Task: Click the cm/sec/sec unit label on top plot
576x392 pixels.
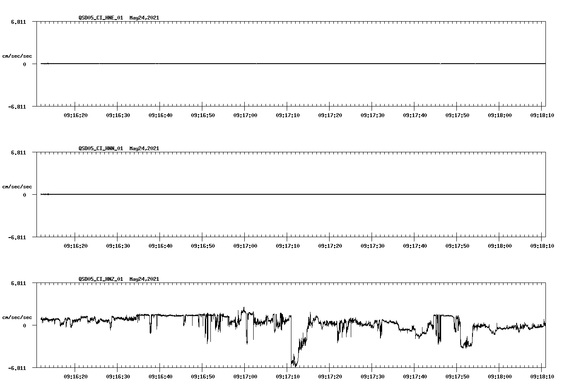Action: (17, 55)
